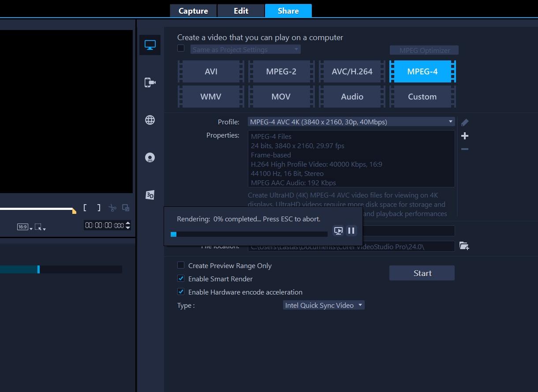Disable Enable Smart Render checkbox
Viewport: 538px width, 392px height.
pyautogui.click(x=181, y=279)
